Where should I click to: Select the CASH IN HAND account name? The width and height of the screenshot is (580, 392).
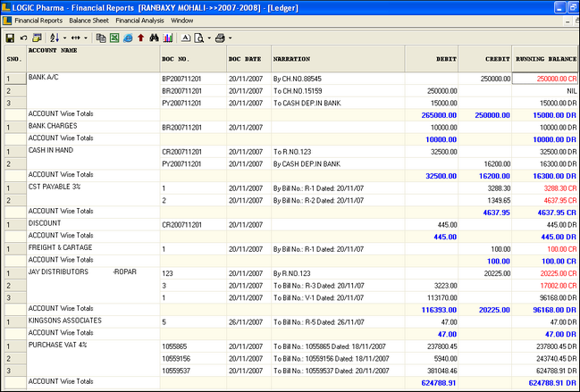click(51, 150)
